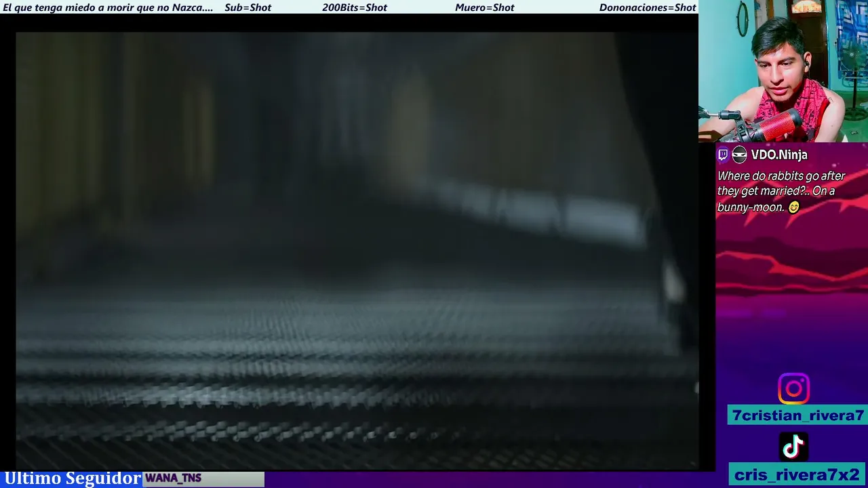Image resolution: width=868 pixels, height=488 pixels.
Task: Click the Dononaciones=Shot banner text
Action: click(648, 7)
